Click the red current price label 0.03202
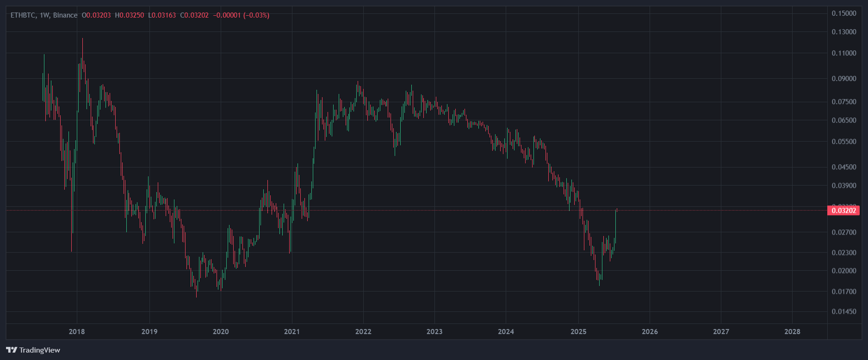Image resolution: width=868 pixels, height=360 pixels. coord(843,211)
